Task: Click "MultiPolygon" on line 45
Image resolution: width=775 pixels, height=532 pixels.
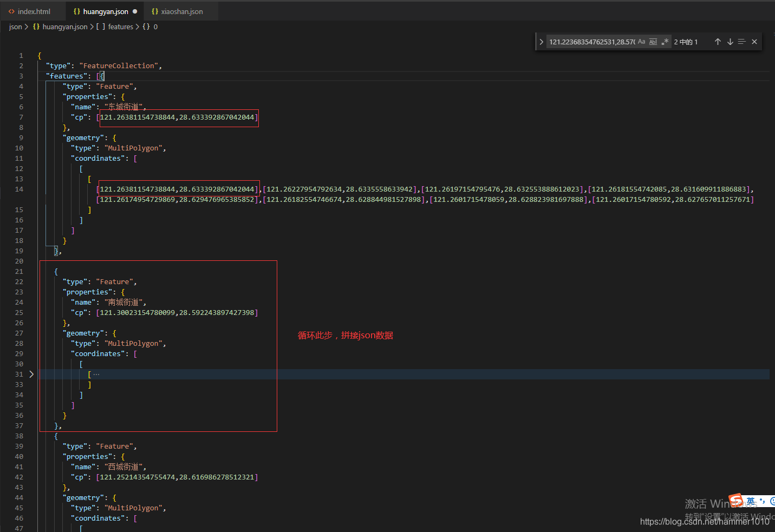Action: tap(133, 508)
